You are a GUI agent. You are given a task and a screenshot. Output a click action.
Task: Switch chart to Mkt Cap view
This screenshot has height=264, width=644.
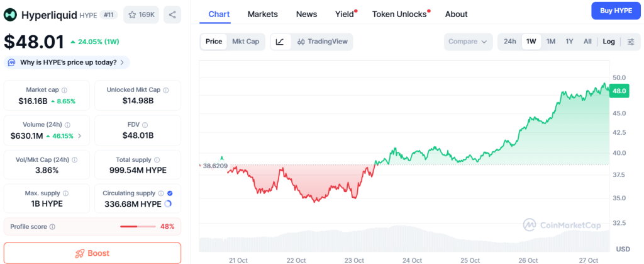pyautogui.click(x=245, y=42)
